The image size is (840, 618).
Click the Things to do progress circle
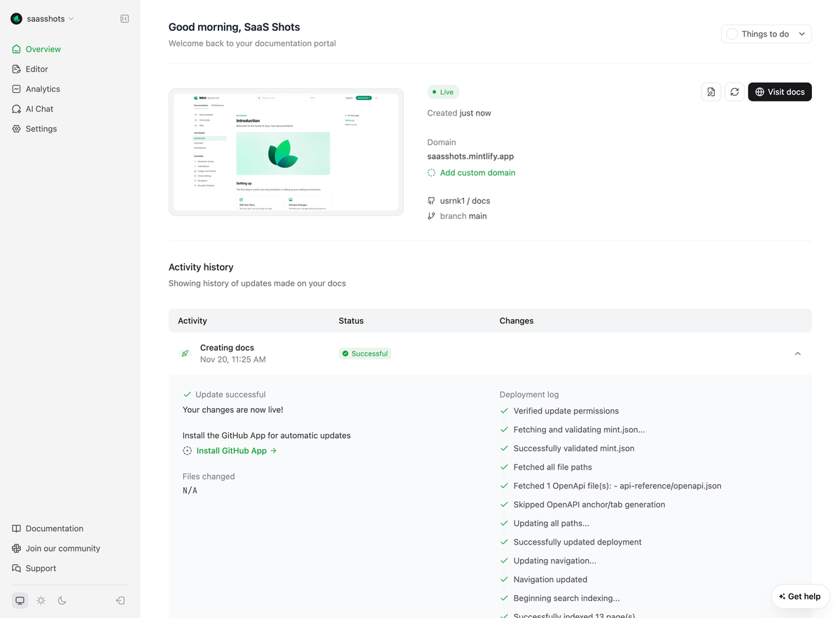(732, 34)
